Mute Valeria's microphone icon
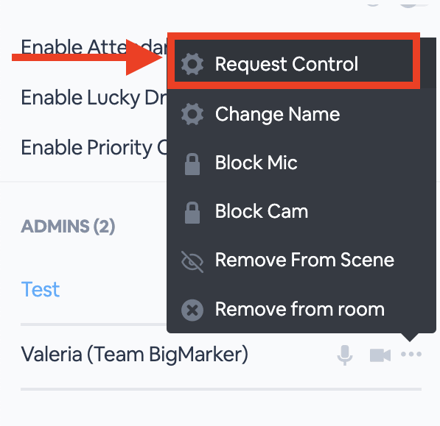The height and width of the screenshot is (426, 440). click(x=345, y=355)
